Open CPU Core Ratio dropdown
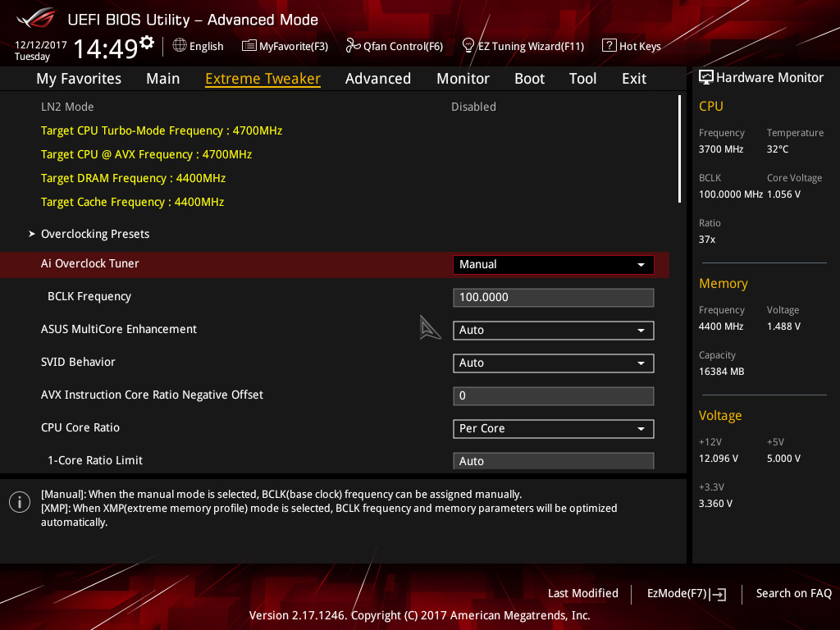840x630 pixels. tap(554, 428)
